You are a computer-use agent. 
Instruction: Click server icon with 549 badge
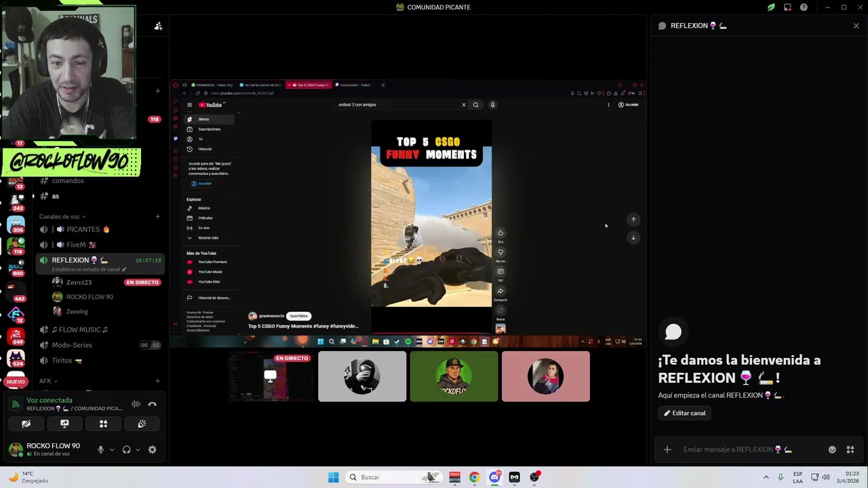[16, 335]
